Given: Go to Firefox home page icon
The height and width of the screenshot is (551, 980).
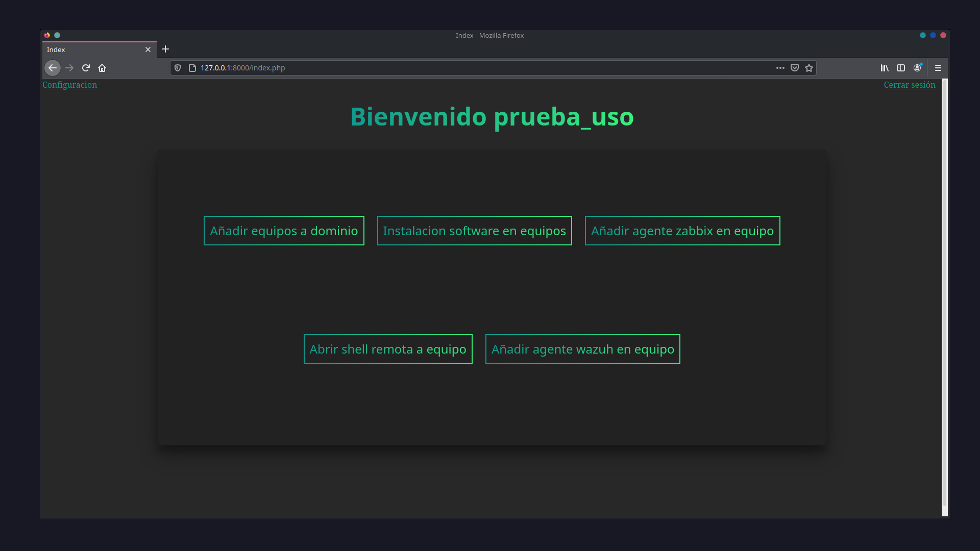Looking at the screenshot, I should point(102,68).
